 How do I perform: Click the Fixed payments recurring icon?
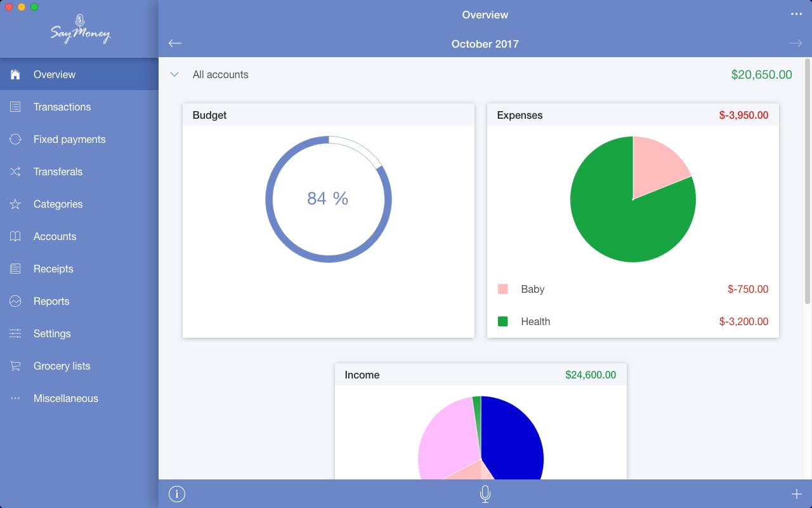pos(16,139)
